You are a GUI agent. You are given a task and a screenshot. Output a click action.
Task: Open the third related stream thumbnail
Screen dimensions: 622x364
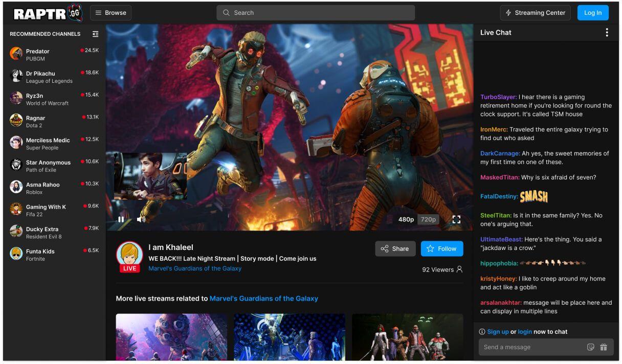408,337
